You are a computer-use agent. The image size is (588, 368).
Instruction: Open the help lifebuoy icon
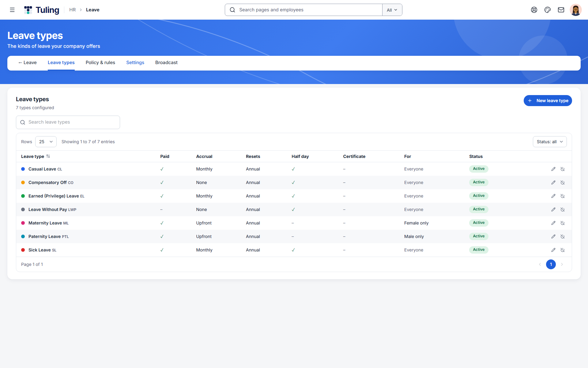click(534, 10)
